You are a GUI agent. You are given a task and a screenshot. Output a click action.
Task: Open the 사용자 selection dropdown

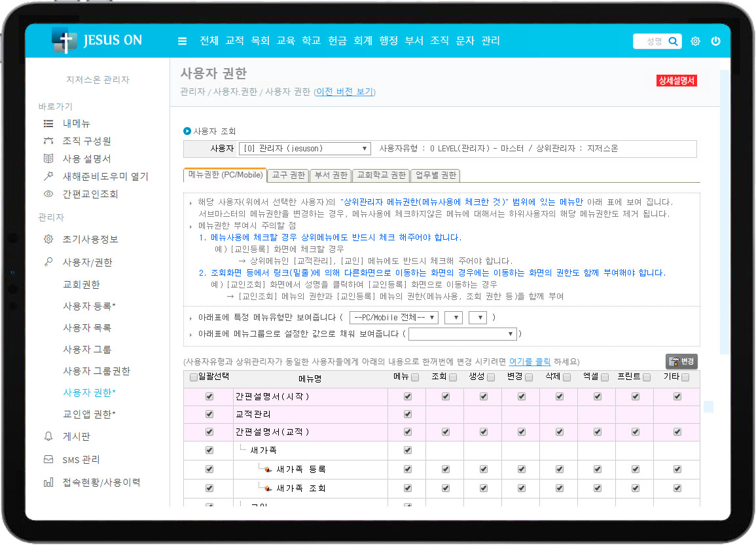(x=304, y=149)
